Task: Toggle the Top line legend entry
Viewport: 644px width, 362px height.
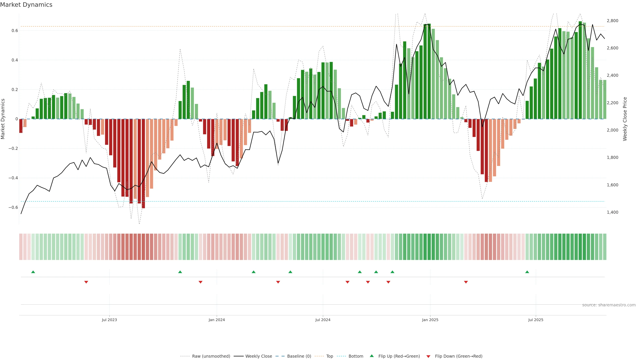Action: coord(330,356)
